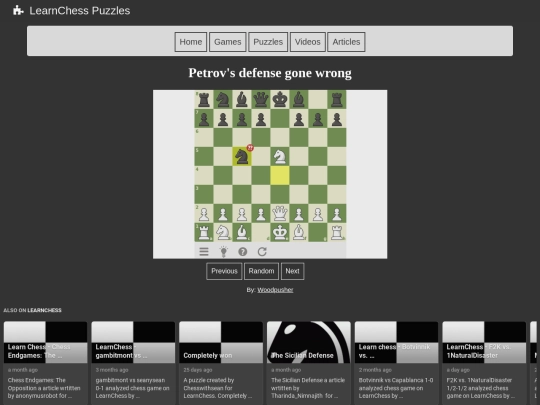Open the Botvinnik vs Capablanca card
Image resolution: width=540 pixels, height=405 pixels.
[396, 363]
